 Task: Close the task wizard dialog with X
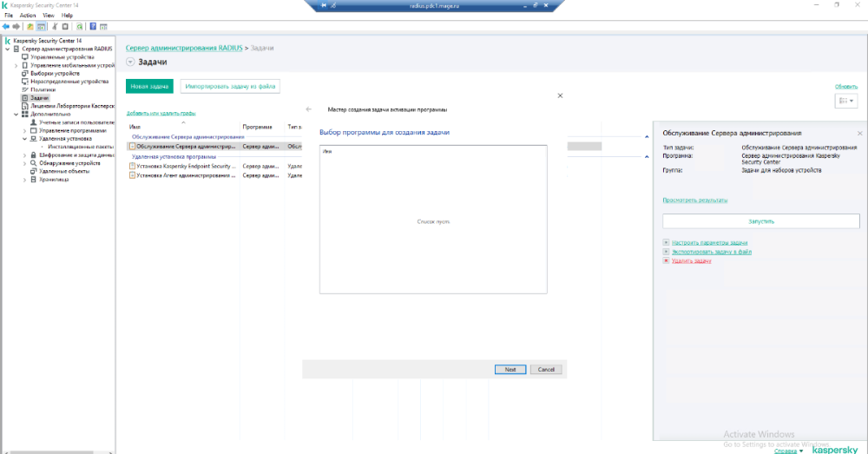coord(560,95)
